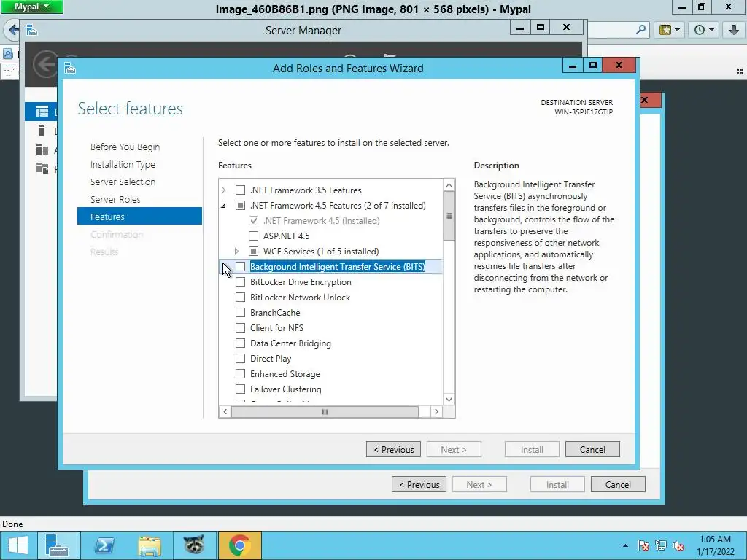Open the bookmarks star menu
Viewport: 747px width, 560px height.
tap(670, 30)
